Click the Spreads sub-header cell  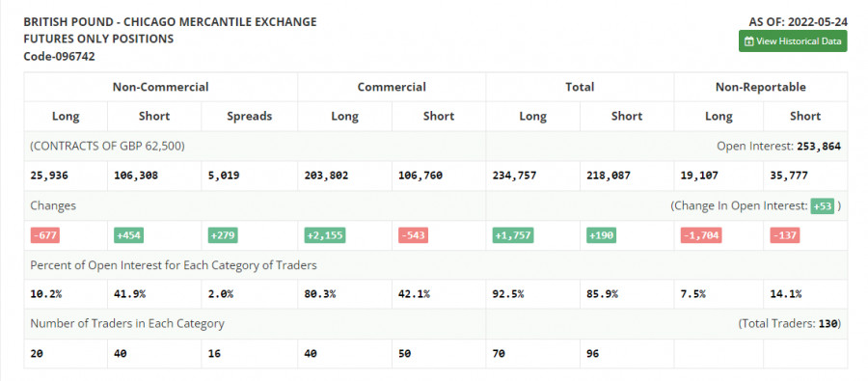250,117
